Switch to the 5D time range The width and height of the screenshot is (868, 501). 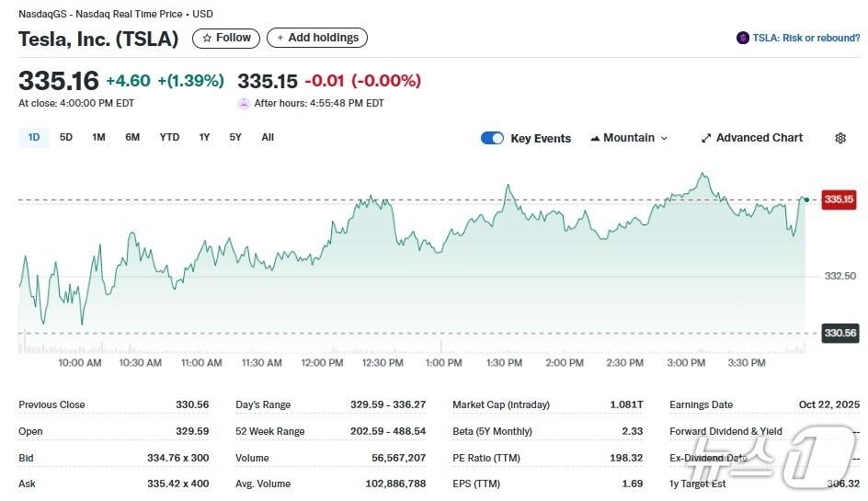[x=66, y=137]
